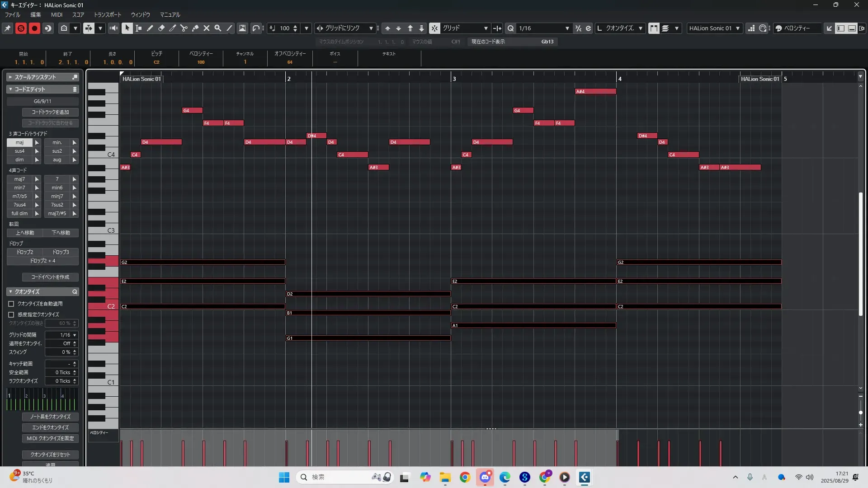
Task: Click the vertical zoom slider handle
Action: [x=860, y=412]
